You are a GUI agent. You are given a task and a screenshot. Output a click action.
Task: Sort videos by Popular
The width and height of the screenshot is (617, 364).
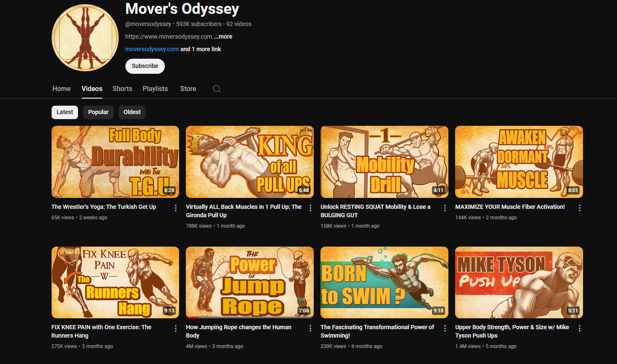point(98,112)
